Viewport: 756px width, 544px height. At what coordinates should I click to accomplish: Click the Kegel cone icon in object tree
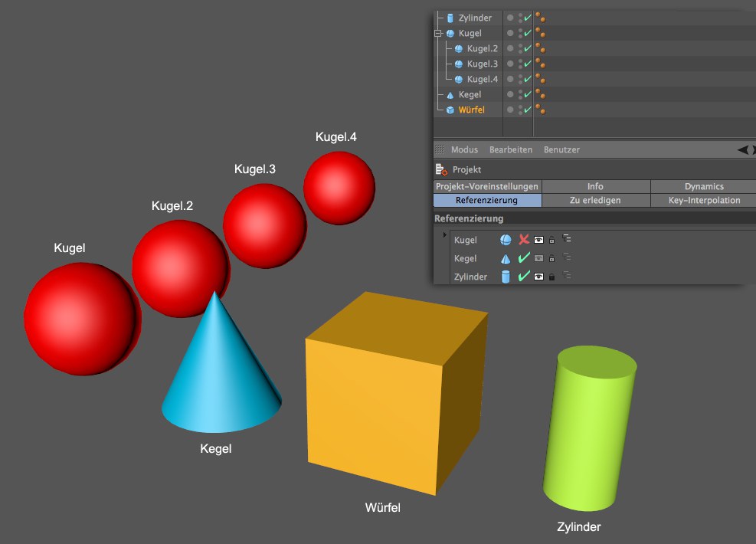(450, 95)
